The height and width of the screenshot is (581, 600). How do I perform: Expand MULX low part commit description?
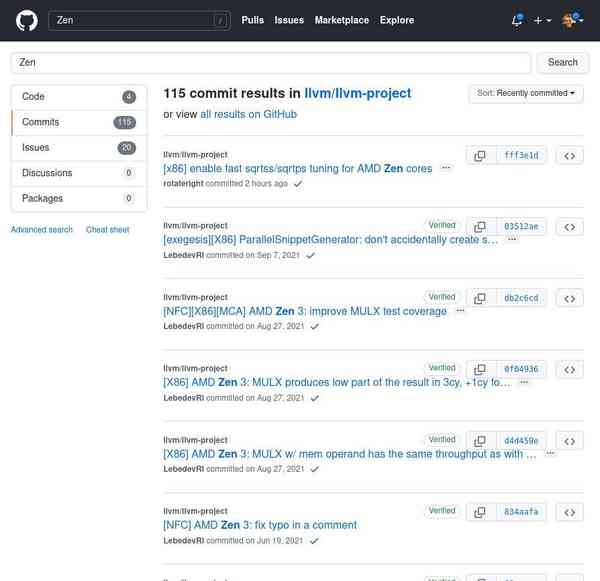pos(524,382)
